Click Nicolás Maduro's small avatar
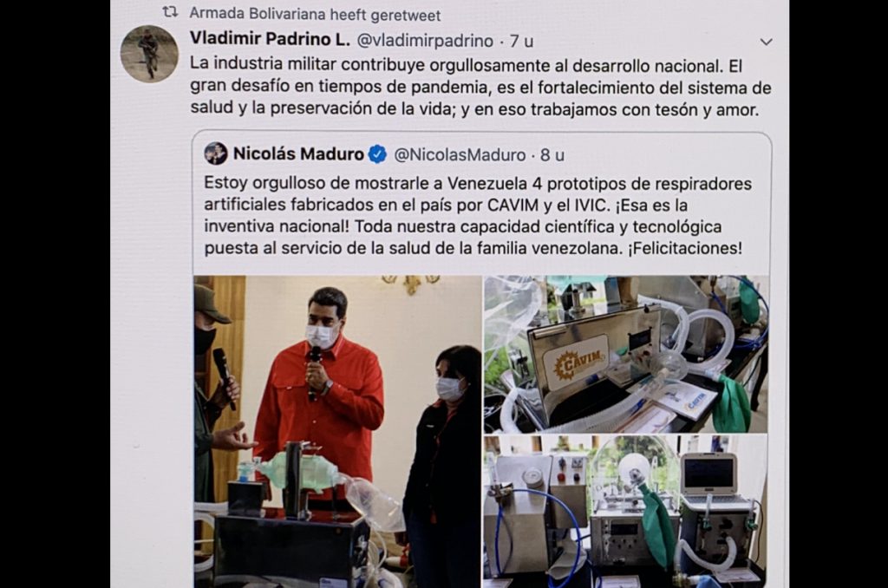 (216, 154)
